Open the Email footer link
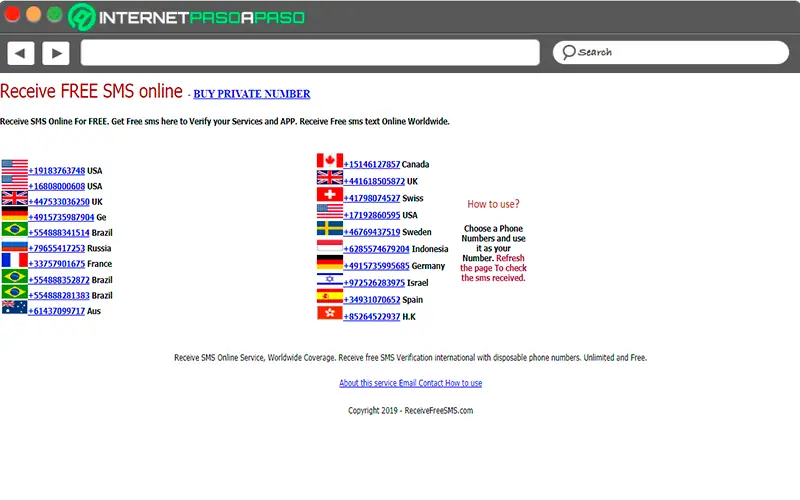800x500 pixels. coord(407,383)
